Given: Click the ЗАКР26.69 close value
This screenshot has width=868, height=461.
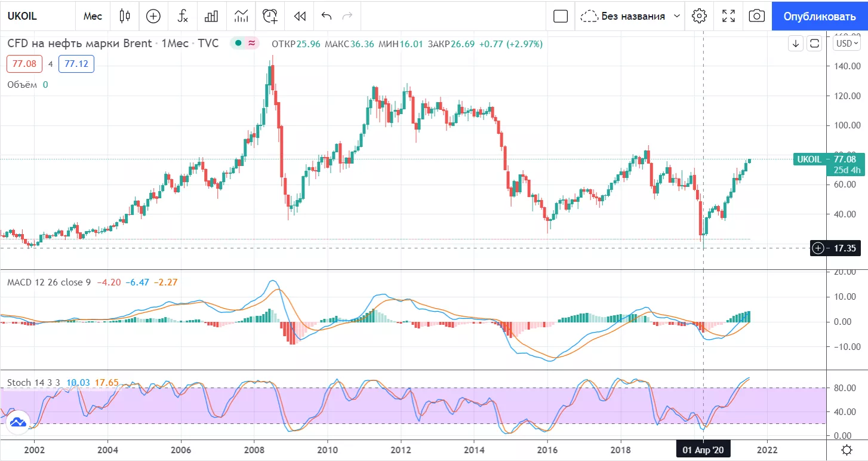Looking at the screenshot, I should point(451,44).
